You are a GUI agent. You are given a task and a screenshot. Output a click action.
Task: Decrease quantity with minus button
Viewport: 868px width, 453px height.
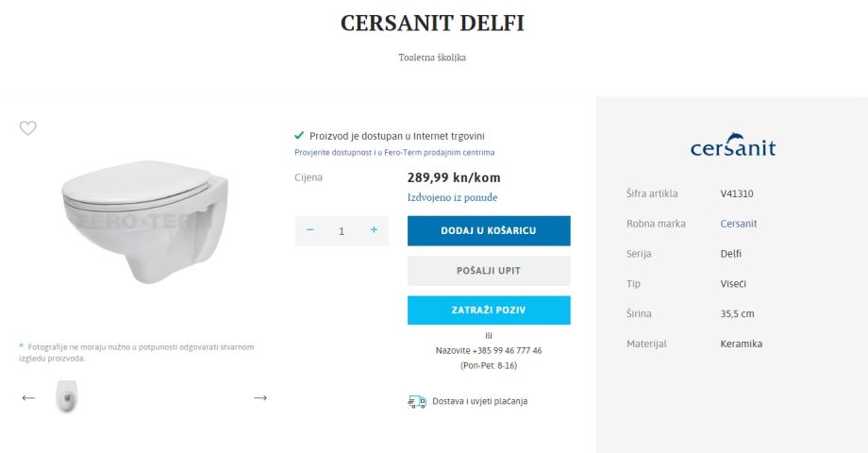310,230
